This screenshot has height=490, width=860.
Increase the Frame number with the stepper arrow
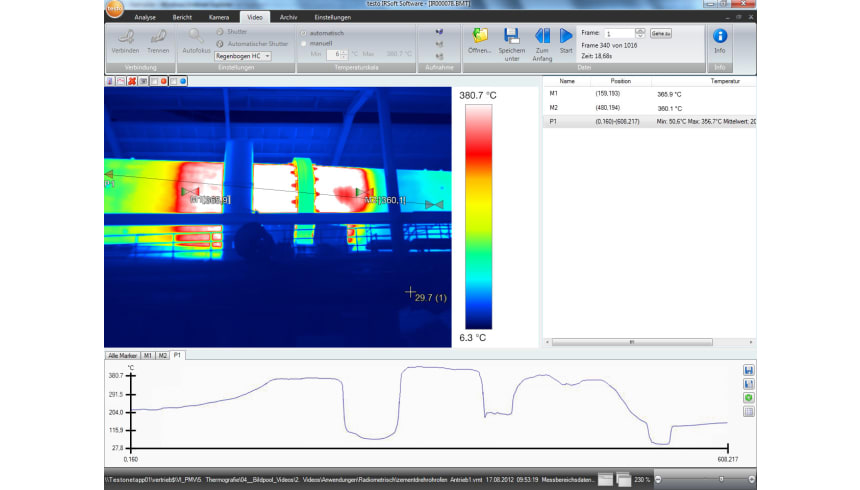(640, 31)
